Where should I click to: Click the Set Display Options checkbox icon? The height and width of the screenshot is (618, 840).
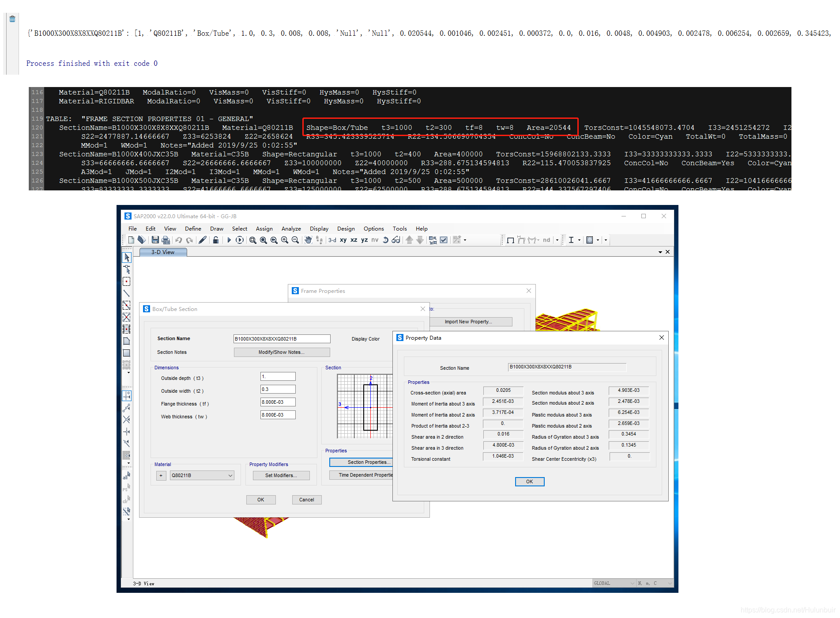(444, 240)
